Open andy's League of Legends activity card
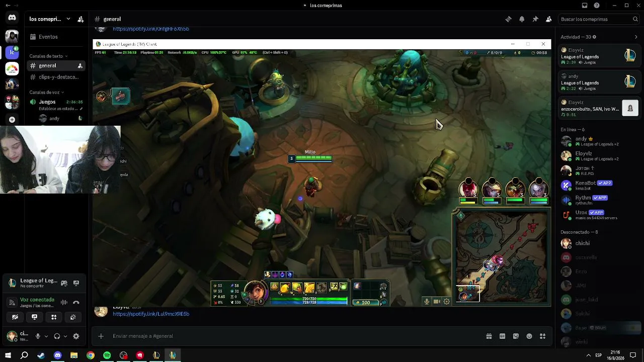The image size is (644, 362). (599, 81)
